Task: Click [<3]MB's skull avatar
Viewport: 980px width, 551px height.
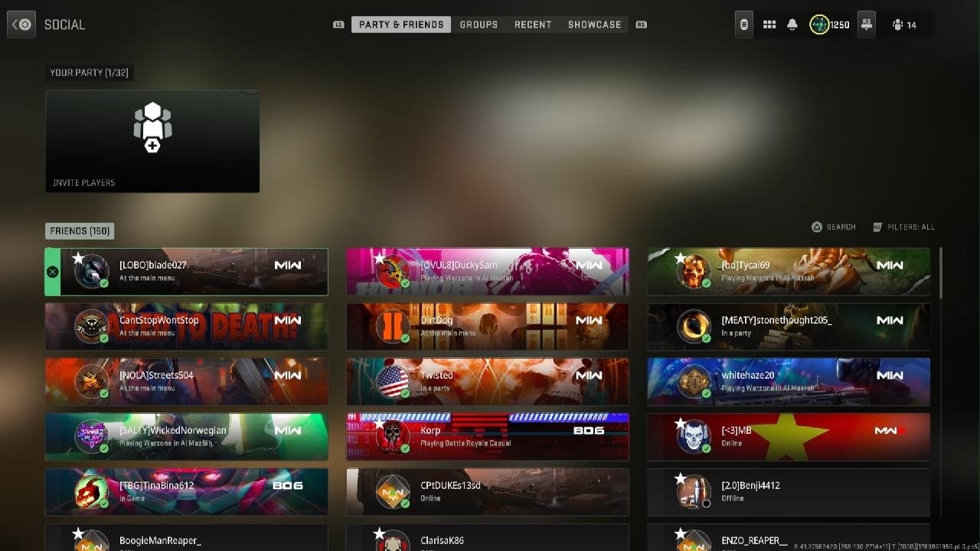Action: coord(694,437)
